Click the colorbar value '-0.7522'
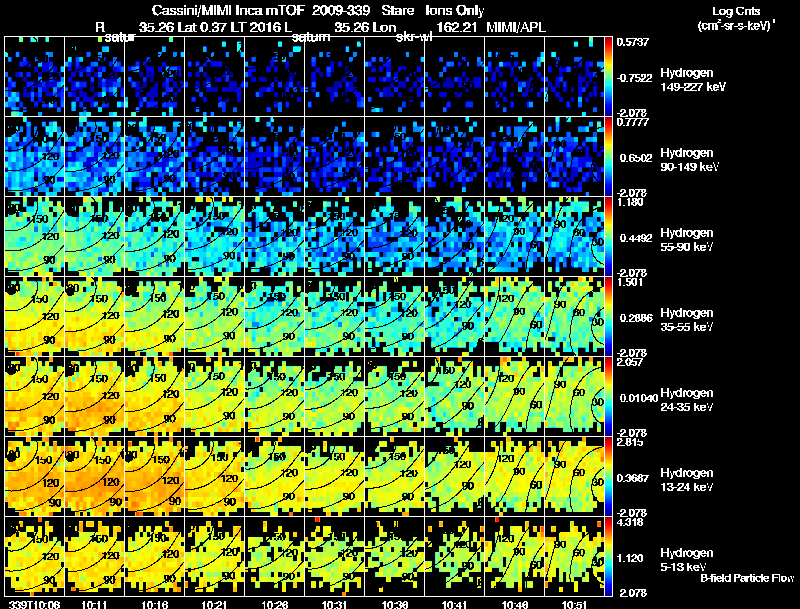Screen dimensions: 800x609 [x=634, y=78]
